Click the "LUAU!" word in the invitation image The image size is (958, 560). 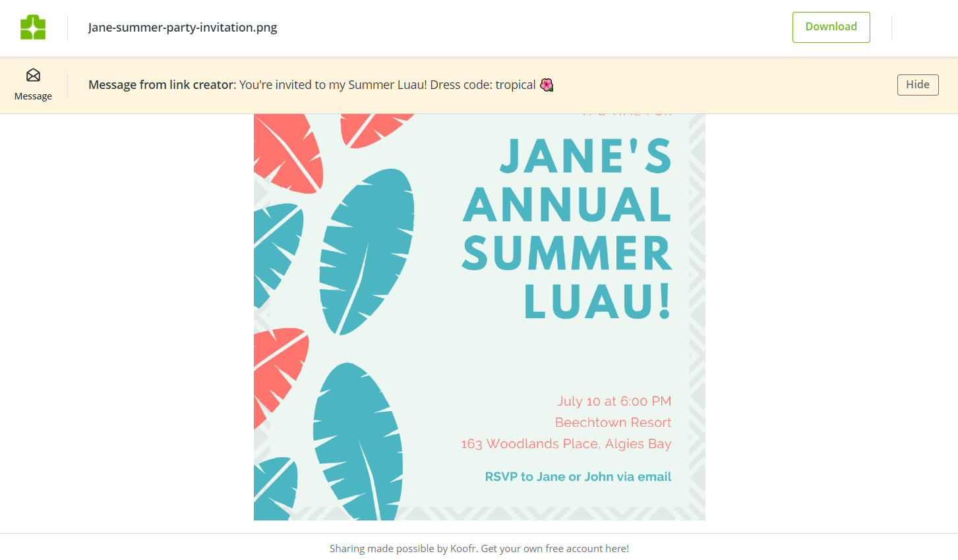tap(597, 302)
